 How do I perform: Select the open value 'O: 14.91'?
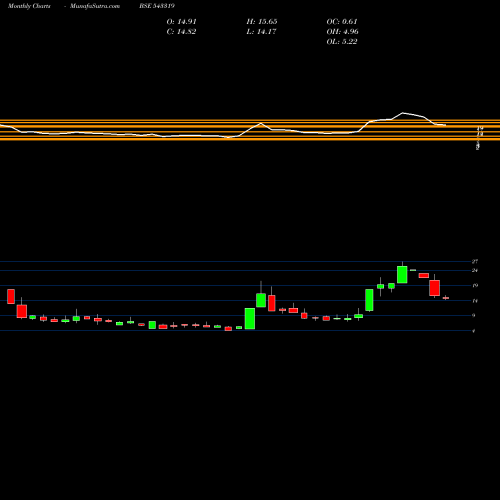point(182,22)
